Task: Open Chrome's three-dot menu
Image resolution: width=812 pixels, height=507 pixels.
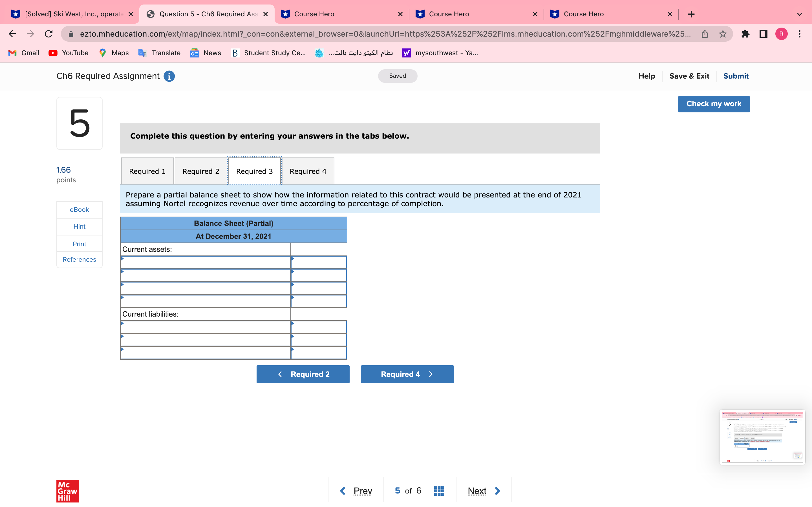Action: point(800,34)
